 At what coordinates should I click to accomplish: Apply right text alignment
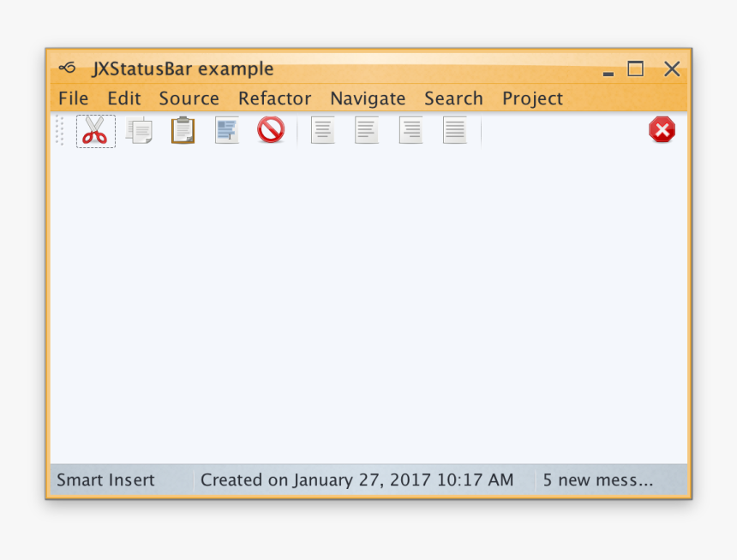(410, 129)
